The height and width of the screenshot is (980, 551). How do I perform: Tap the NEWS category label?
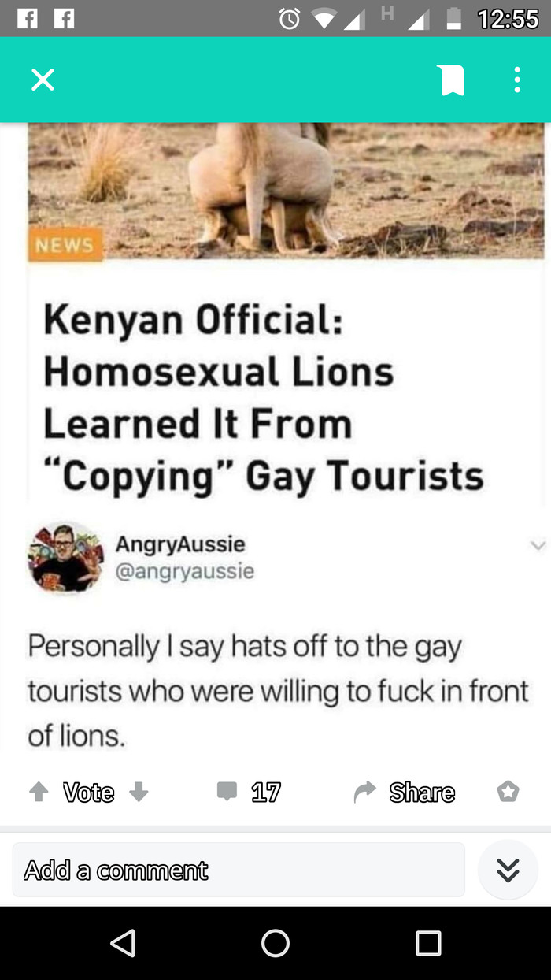pos(65,245)
